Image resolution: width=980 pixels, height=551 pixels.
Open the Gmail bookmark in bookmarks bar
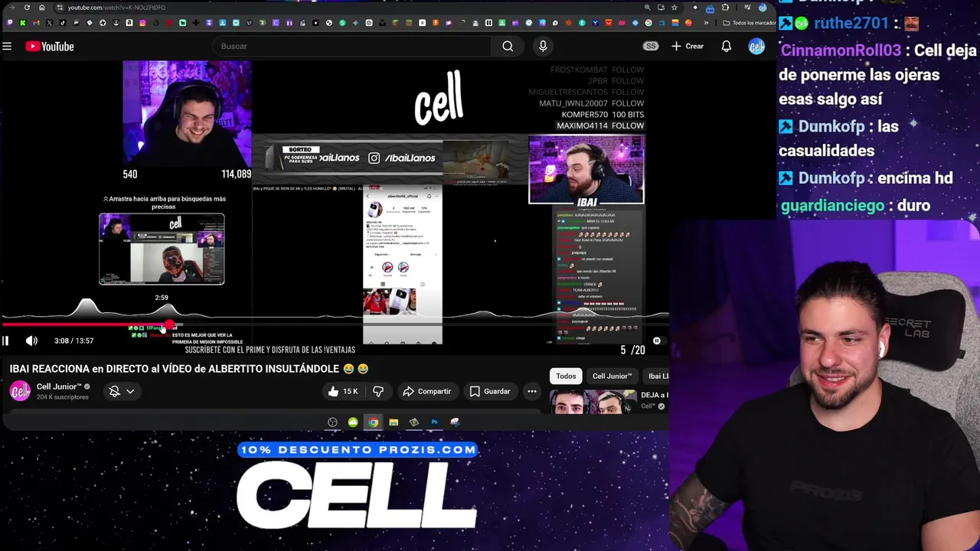(x=36, y=23)
